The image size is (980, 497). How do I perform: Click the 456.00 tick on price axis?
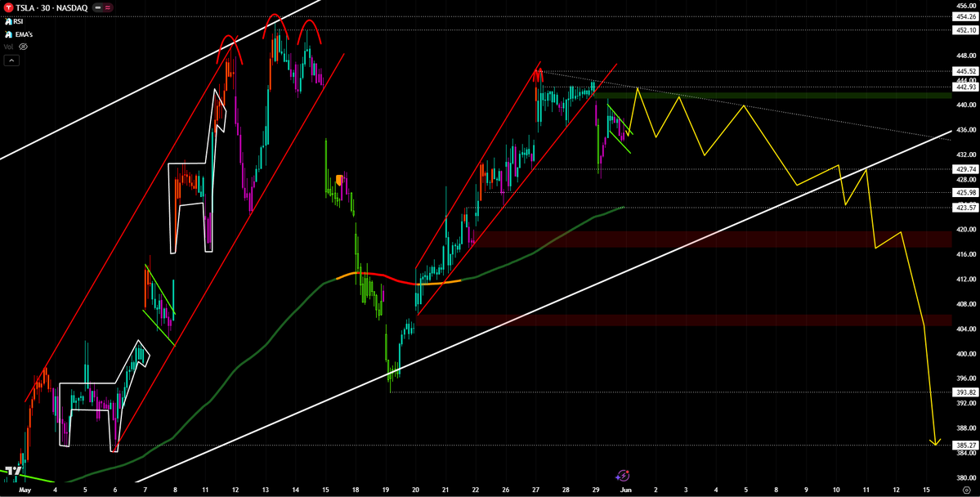pyautogui.click(x=965, y=5)
